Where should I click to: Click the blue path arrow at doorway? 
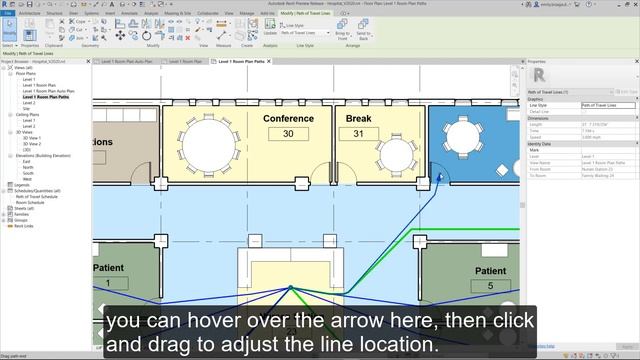coord(440,177)
